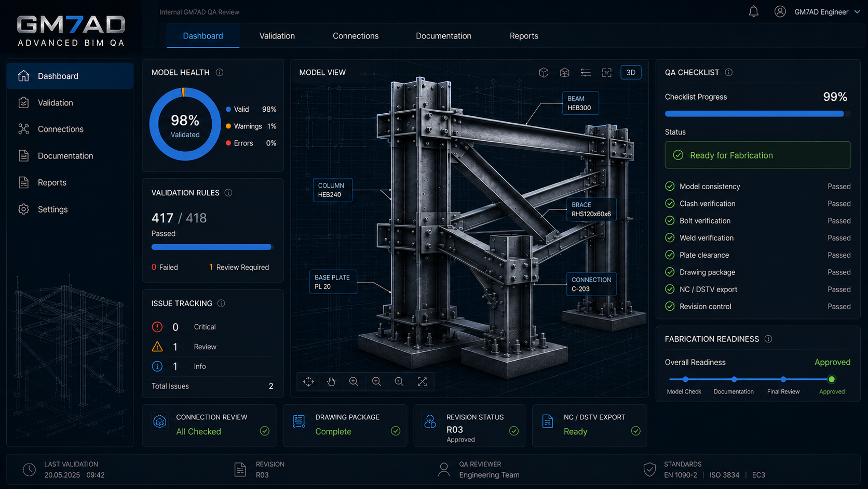Select Dashboard in the sidebar
Image resolution: width=868 pixels, height=489 pixels.
click(x=70, y=76)
